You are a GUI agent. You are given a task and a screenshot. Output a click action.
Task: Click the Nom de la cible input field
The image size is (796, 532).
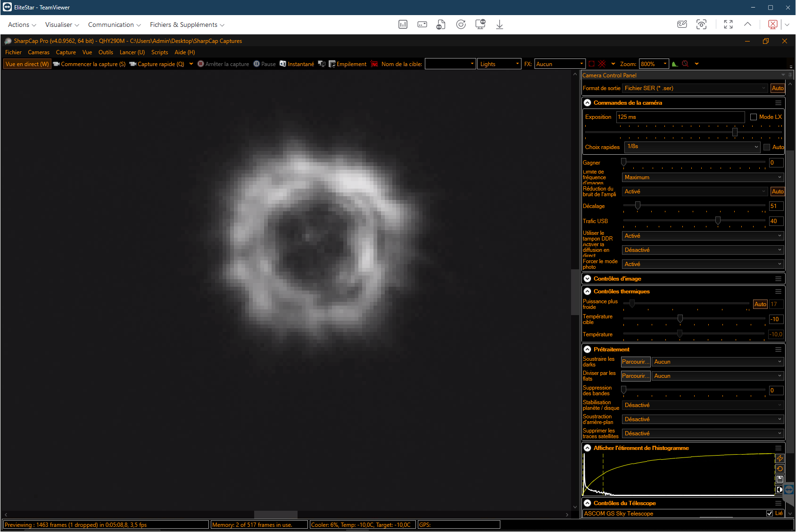pos(450,64)
